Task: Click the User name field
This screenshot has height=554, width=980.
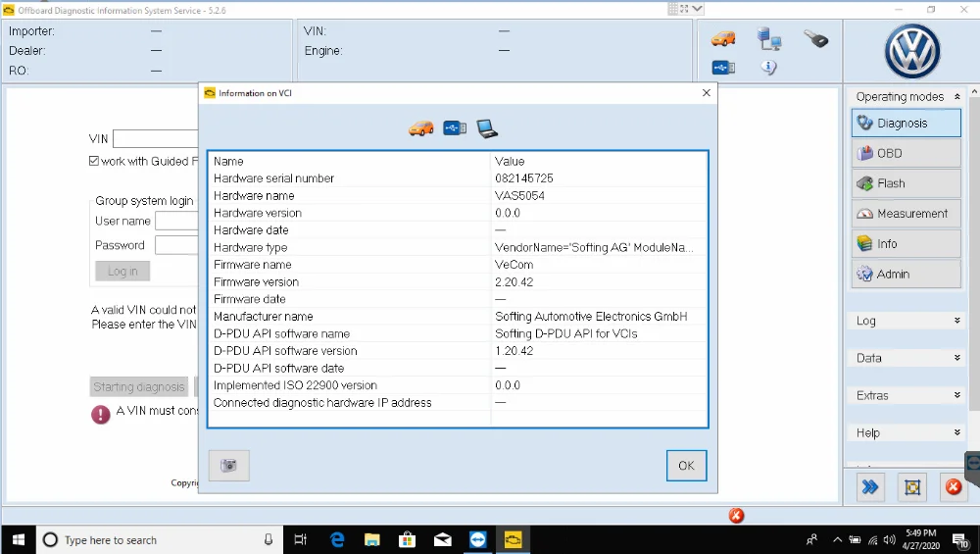Action: pyautogui.click(x=176, y=221)
